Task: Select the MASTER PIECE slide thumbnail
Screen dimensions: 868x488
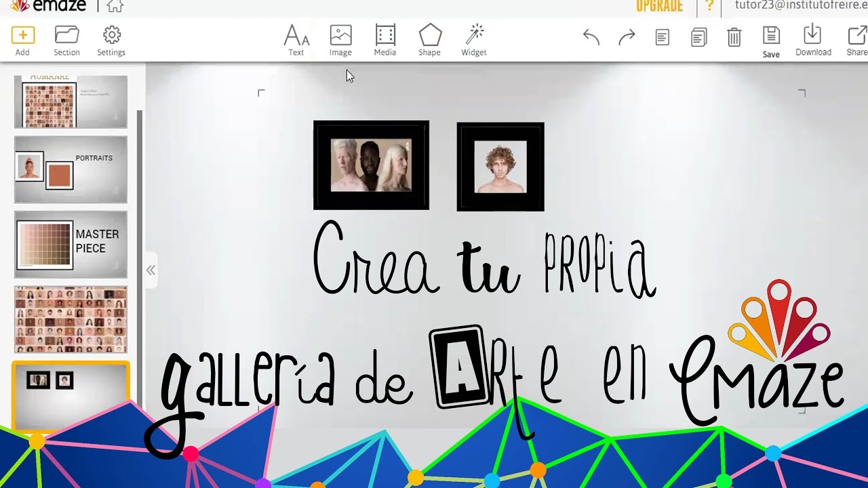Action: [71, 244]
